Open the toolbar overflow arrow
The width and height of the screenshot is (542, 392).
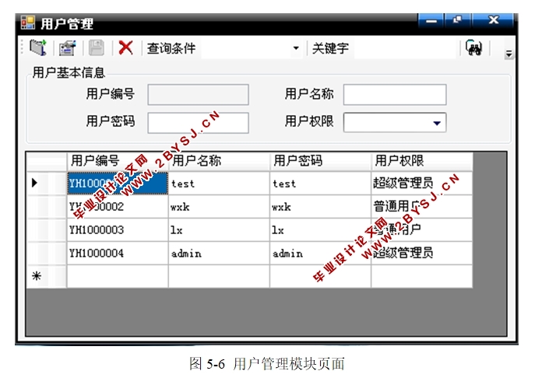(509, 54)
